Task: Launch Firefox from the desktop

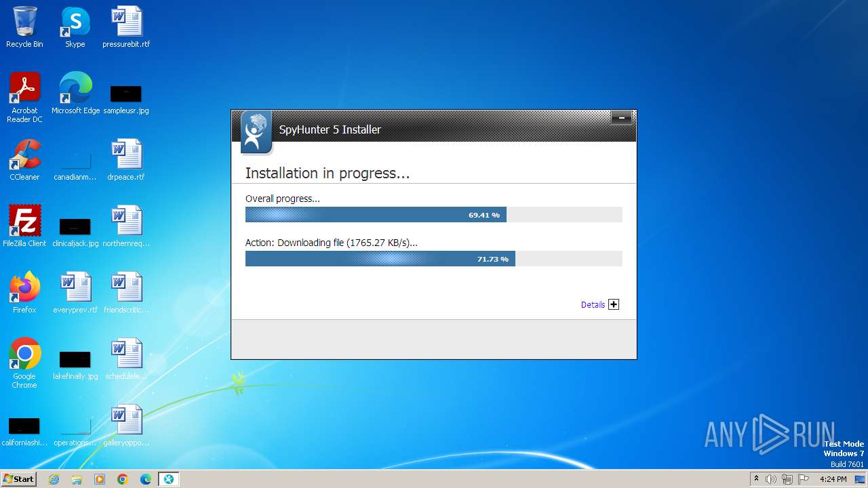Action: tap(24, 293)
